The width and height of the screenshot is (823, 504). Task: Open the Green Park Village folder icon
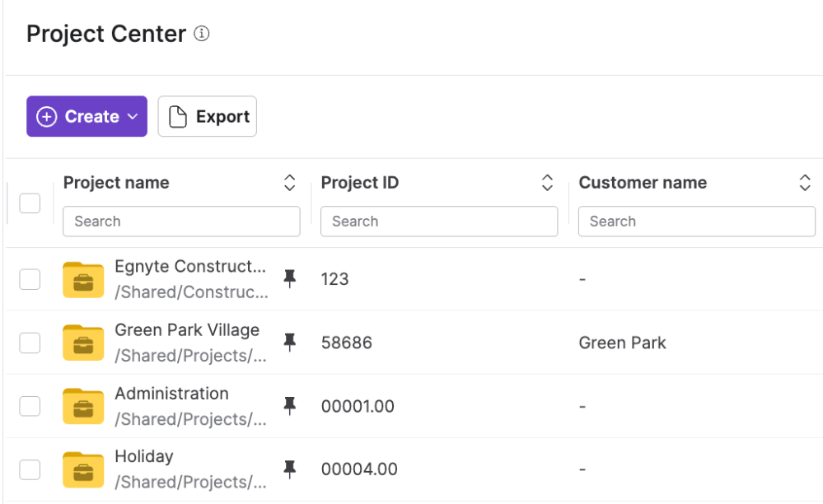[83, 343]
